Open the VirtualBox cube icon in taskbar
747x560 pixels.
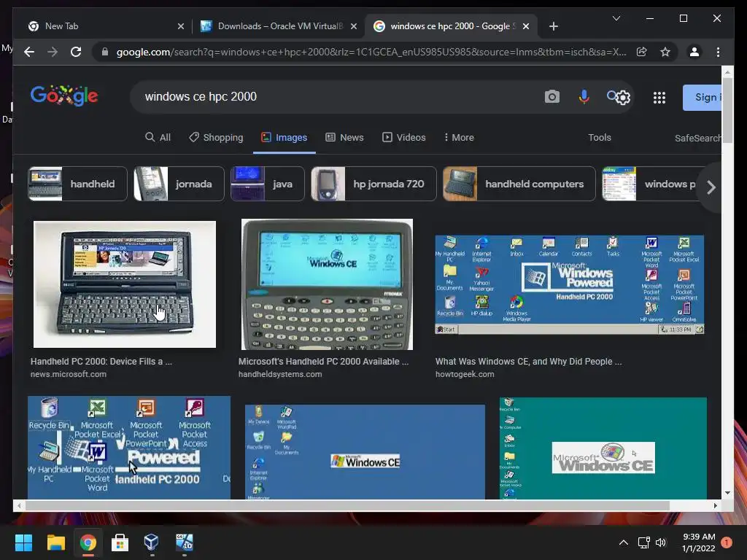click(152, 542)
